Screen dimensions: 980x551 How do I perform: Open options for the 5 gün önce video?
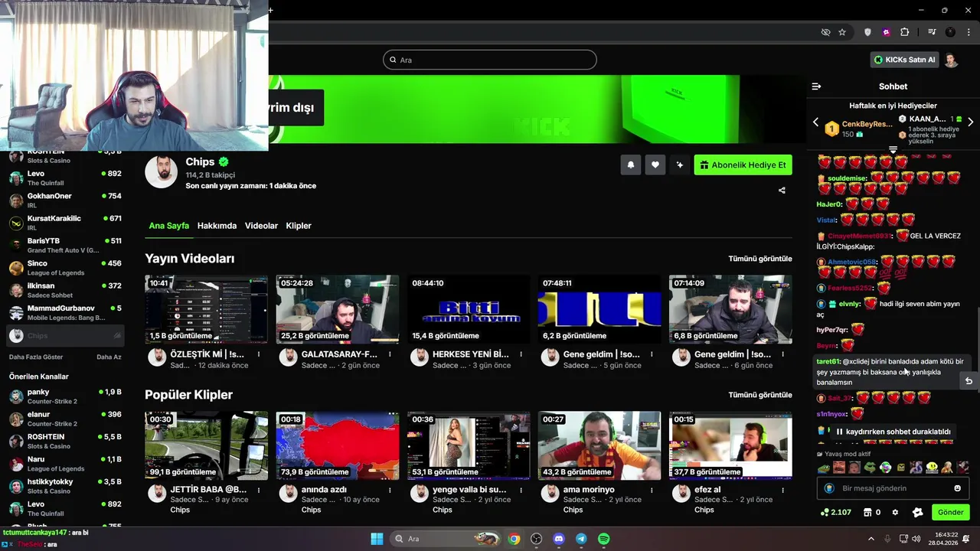(x=652, y=354)
